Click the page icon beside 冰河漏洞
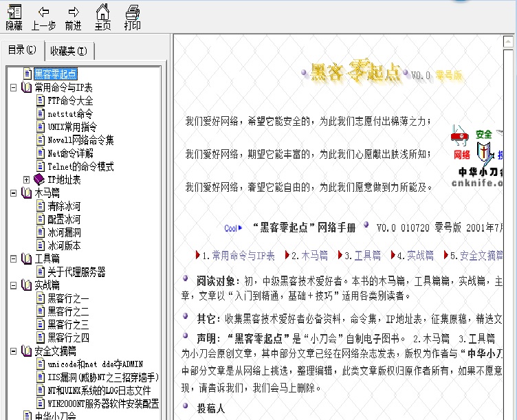Screen dimensions: 517x420 pyautogui.click(x=41, y=232)
